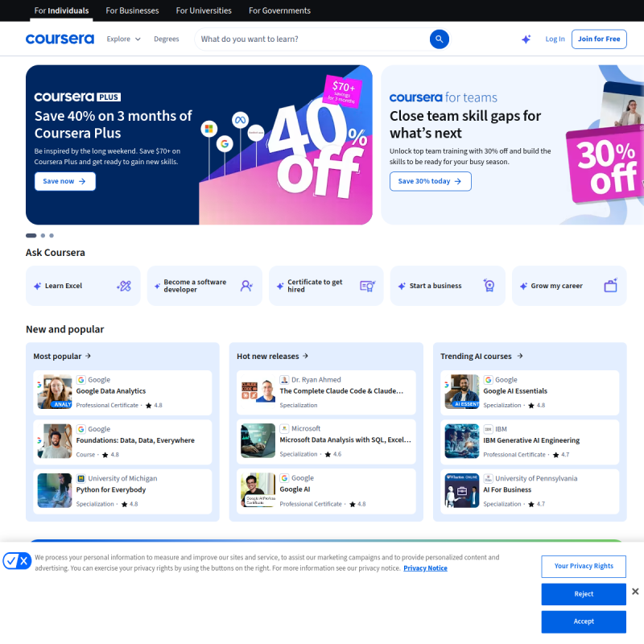Click the arrow next to Hot new releases
644x644 pixels.
[305, 356]
